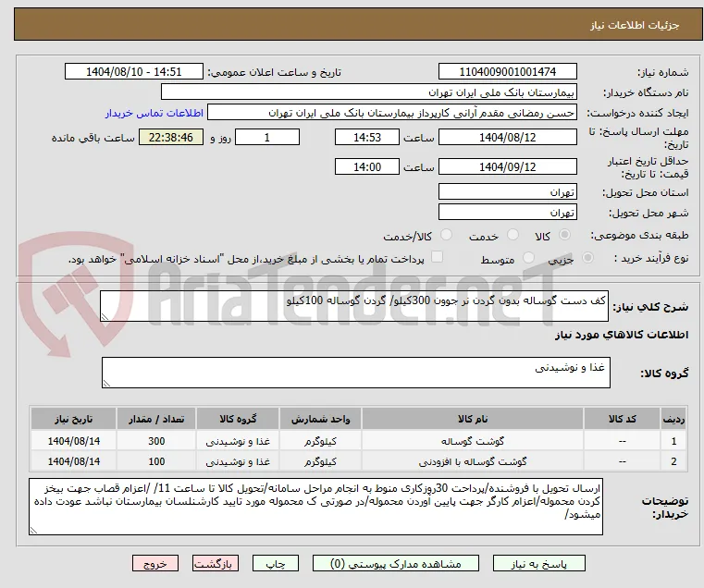Toggle the اسناد خزانه اسلامی payment checkbox
Image resolution: width=704 pixels, height=588 pixels.
(x=437, y=257)
